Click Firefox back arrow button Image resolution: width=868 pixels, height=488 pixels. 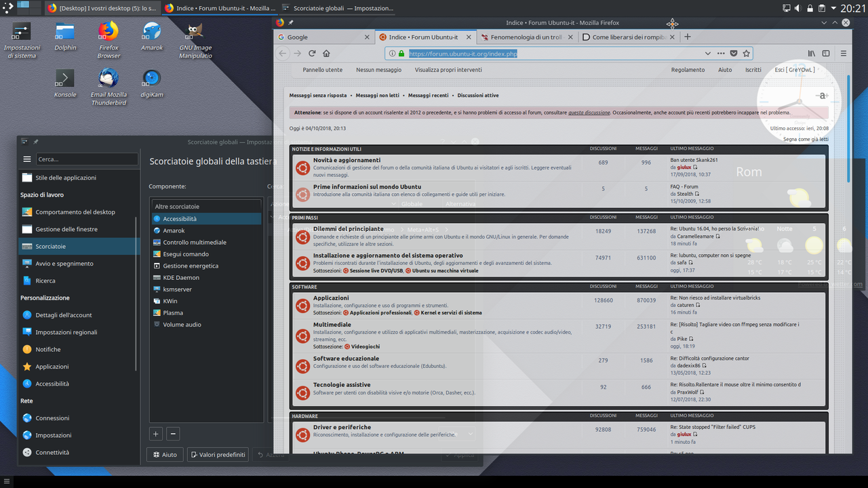[283, 53]
